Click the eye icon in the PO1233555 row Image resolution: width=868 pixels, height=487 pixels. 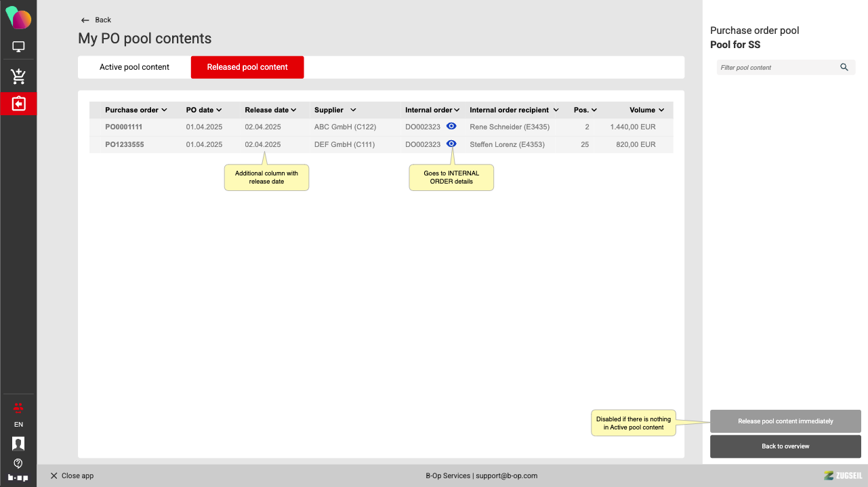pos(451,144)
